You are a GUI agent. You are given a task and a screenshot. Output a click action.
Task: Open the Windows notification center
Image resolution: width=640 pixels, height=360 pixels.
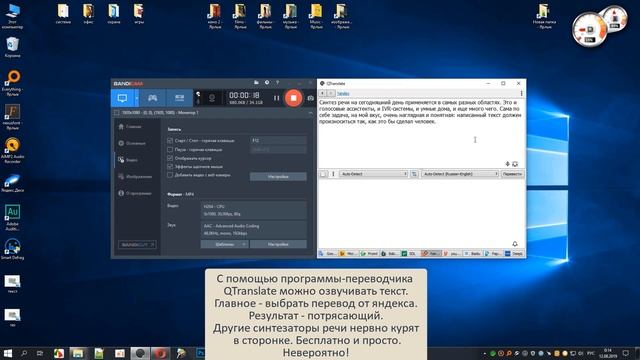tap(626, 353)
